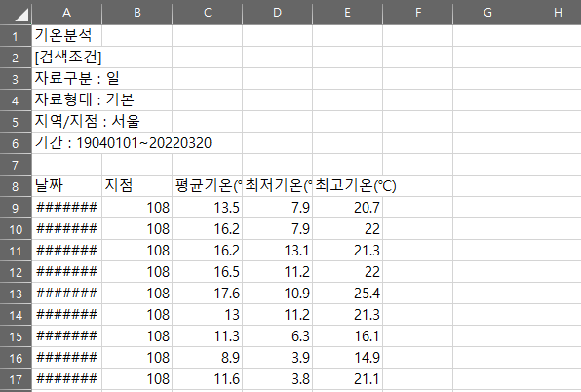Click minimum temperature 10.9 in row 13
This screenshot has width=581, height=392.
coord(277,294)
